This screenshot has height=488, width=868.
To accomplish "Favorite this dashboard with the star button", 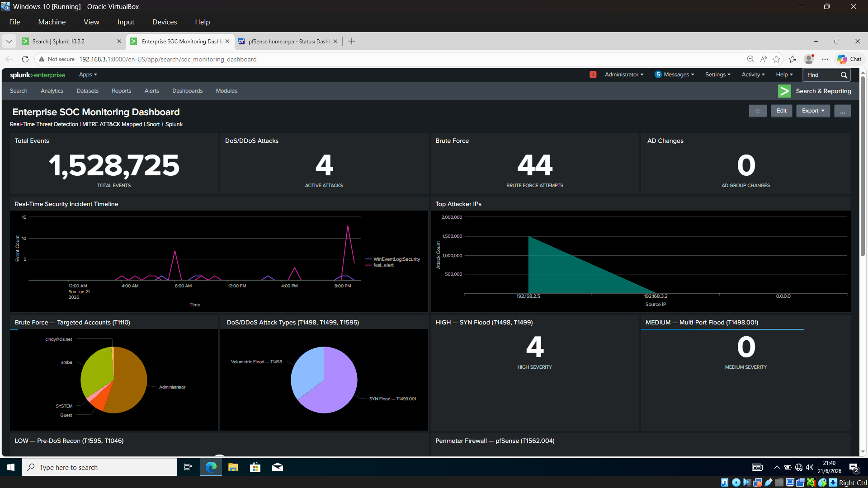I will click(758, 111).
